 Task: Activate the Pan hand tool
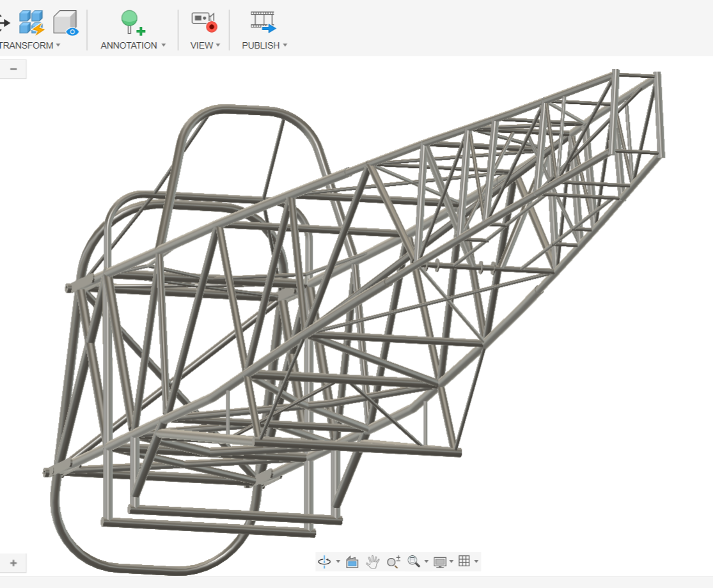(373, 562)
